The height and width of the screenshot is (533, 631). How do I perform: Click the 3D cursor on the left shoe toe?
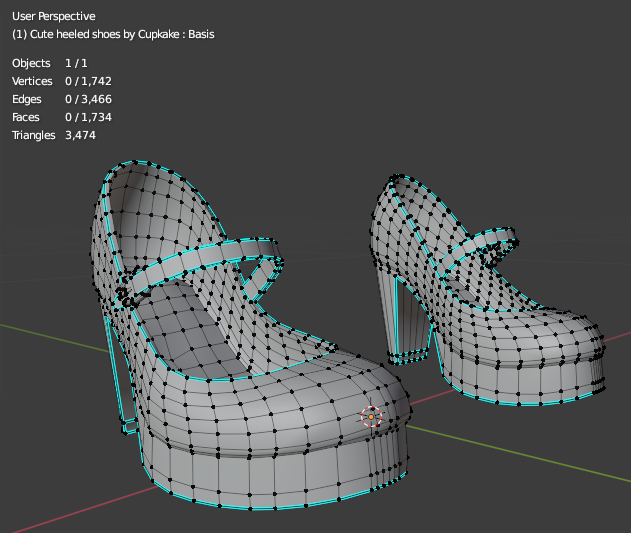pos(372,415)
